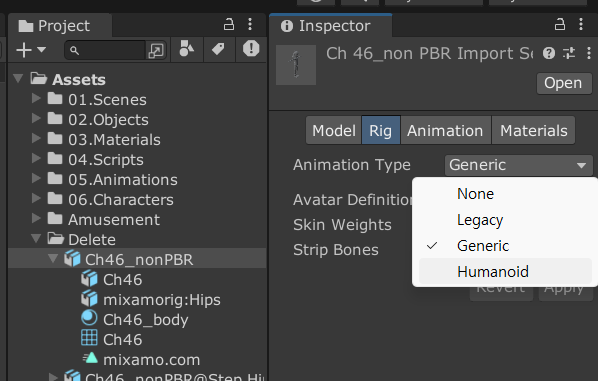Expand the 01.Scenes folder arrow
This screenshot has width=598, height=381.
(x=36, y=98)
